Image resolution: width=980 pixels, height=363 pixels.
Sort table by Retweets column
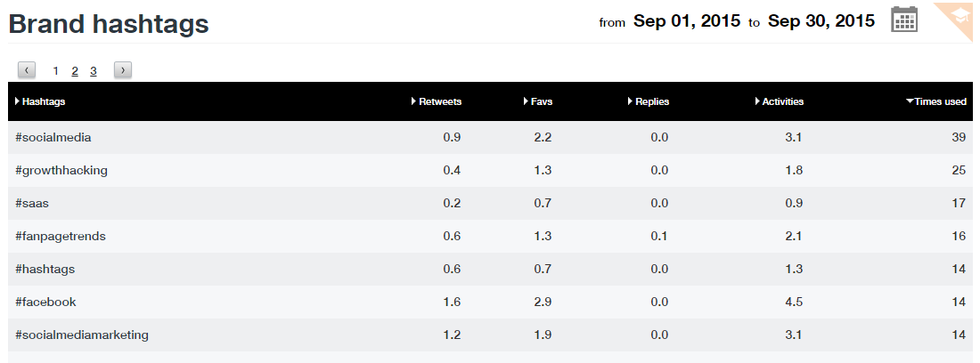pos(439,101)
